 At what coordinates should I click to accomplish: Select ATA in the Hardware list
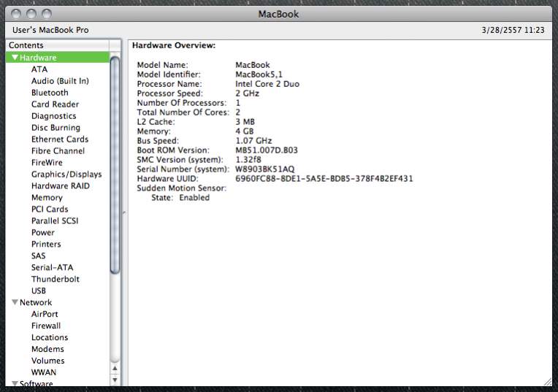[39, 69]
